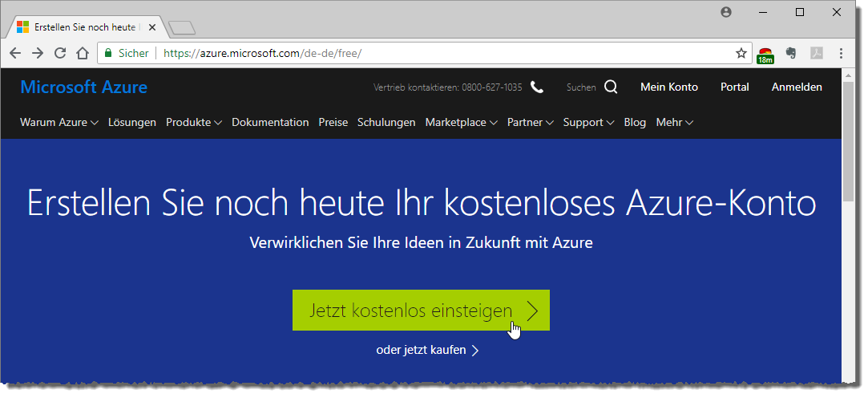Click the Chrome user profile icon

(x=726, y=12)
